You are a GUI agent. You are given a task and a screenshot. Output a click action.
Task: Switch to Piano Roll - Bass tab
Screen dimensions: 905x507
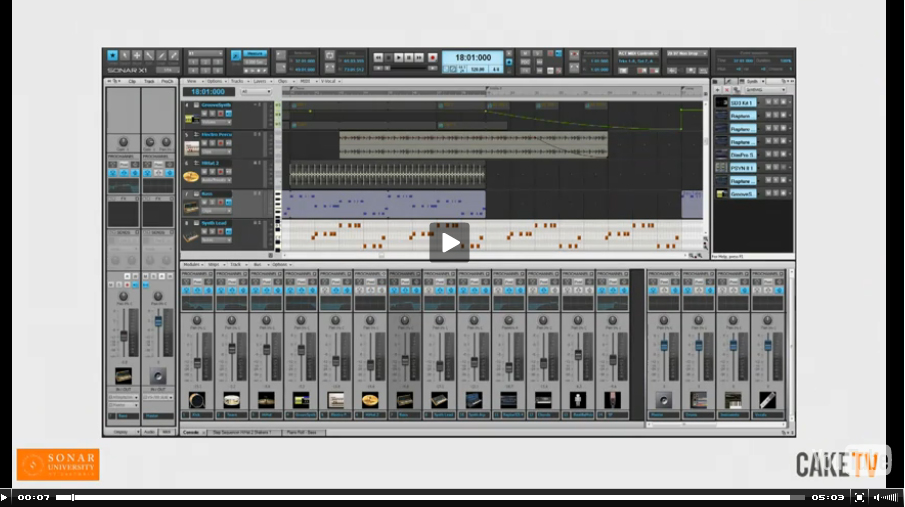[303, 432]
